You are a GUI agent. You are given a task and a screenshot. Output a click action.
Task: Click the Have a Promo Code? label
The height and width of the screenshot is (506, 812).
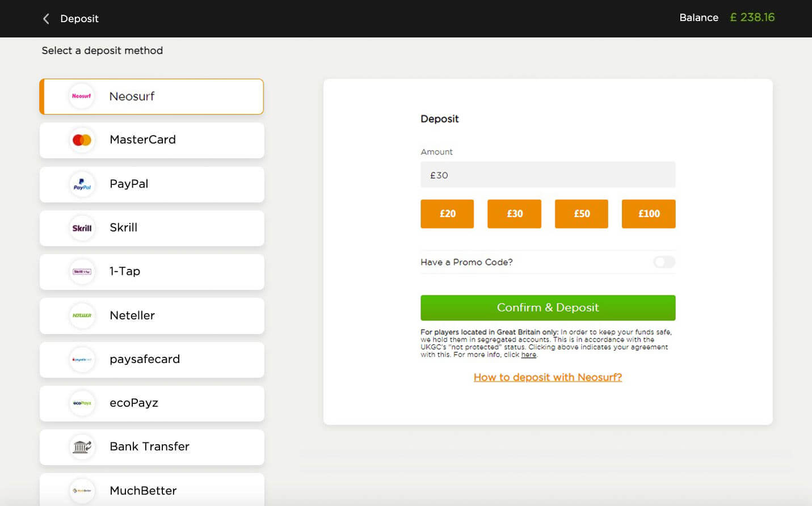466,262
